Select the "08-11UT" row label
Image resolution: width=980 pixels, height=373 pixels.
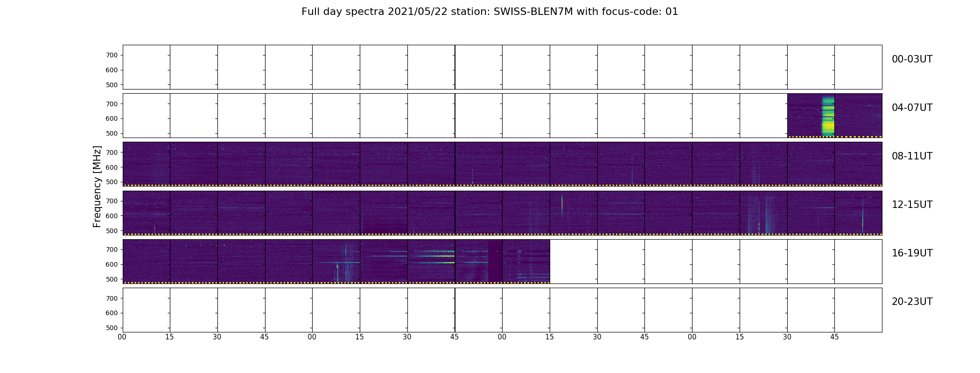click(x=912, y=156)
